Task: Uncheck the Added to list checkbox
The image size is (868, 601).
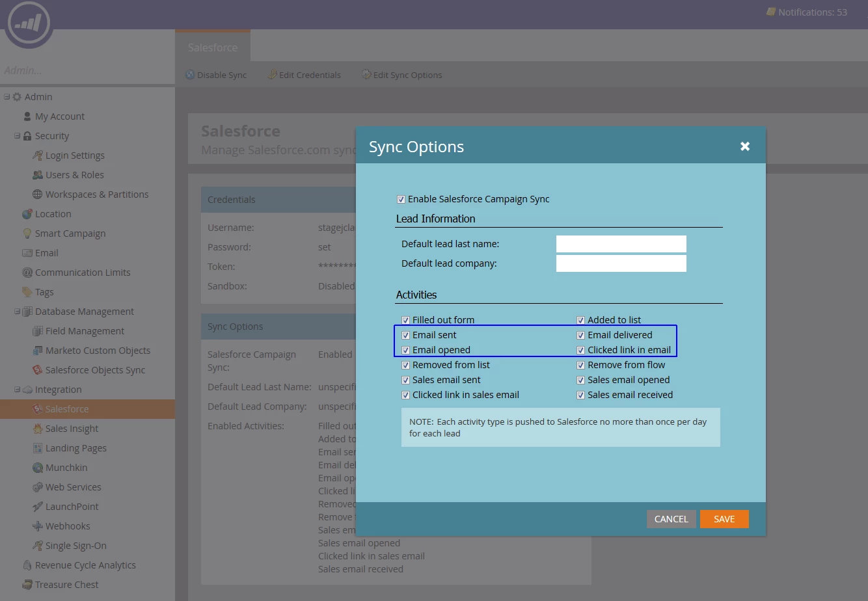Action: pyautogui.click(x=580, y=321)
